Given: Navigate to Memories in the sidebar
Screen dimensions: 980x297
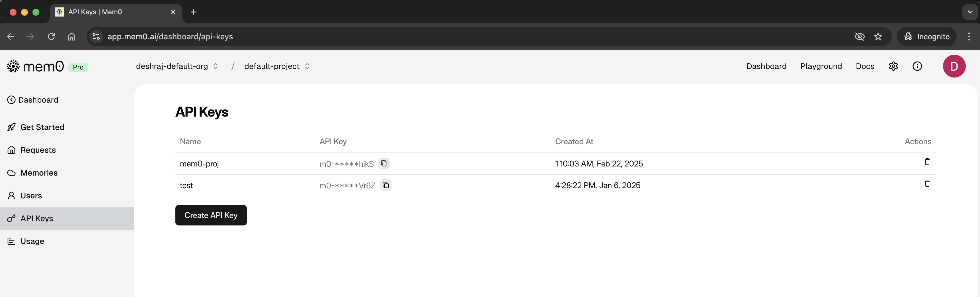Looking at the screenshot, I should click(39, 172).
